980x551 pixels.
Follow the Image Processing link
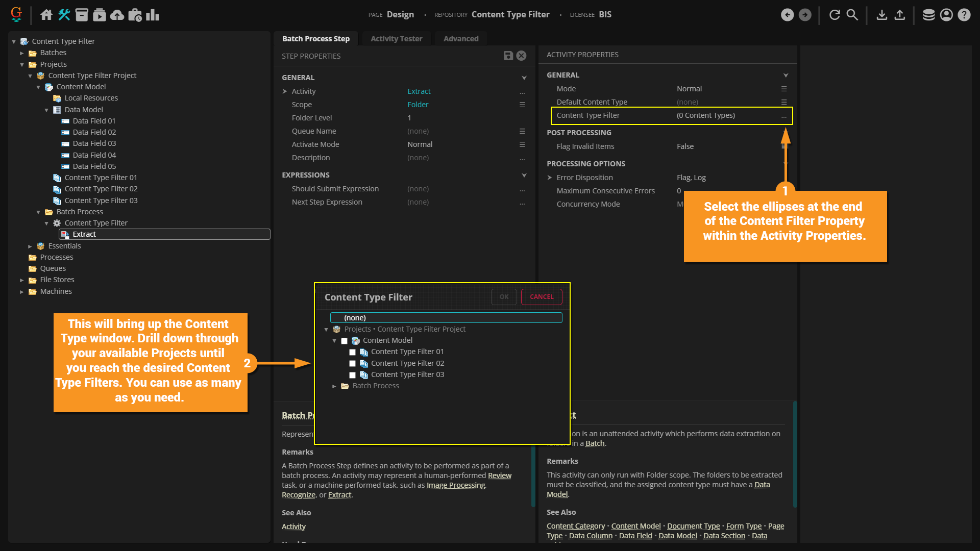tap(456, 485)
